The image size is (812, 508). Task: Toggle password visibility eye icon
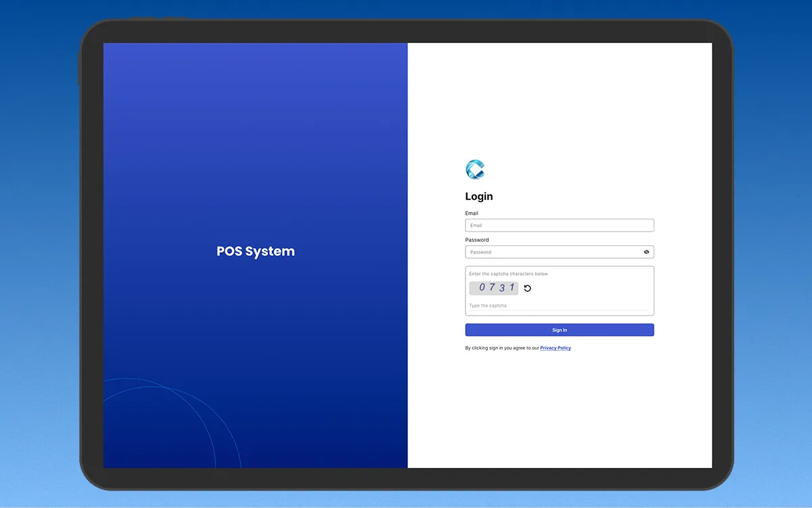coord(646,252)
